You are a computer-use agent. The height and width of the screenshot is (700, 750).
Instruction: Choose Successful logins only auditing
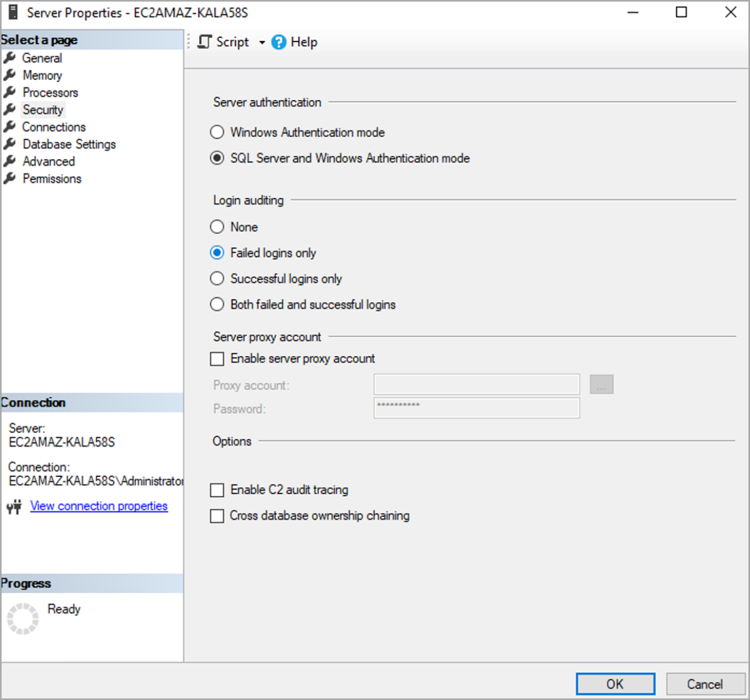[x=217, y=278]
